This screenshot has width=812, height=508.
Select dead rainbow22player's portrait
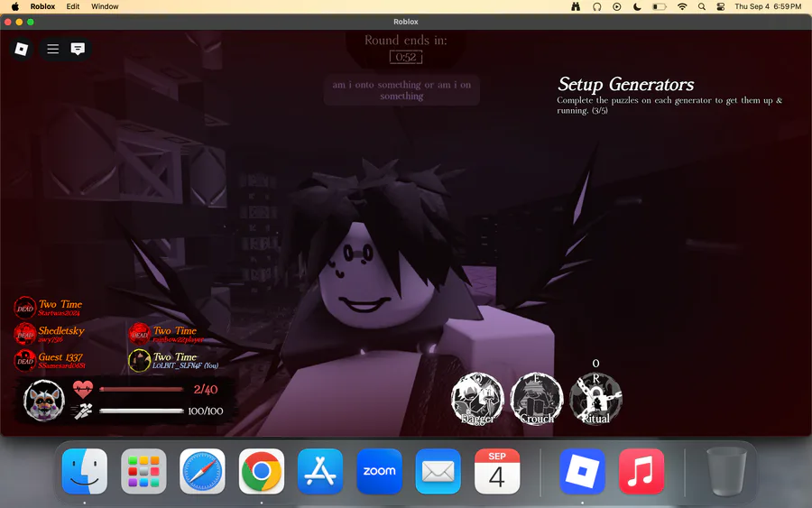(139, 334)
